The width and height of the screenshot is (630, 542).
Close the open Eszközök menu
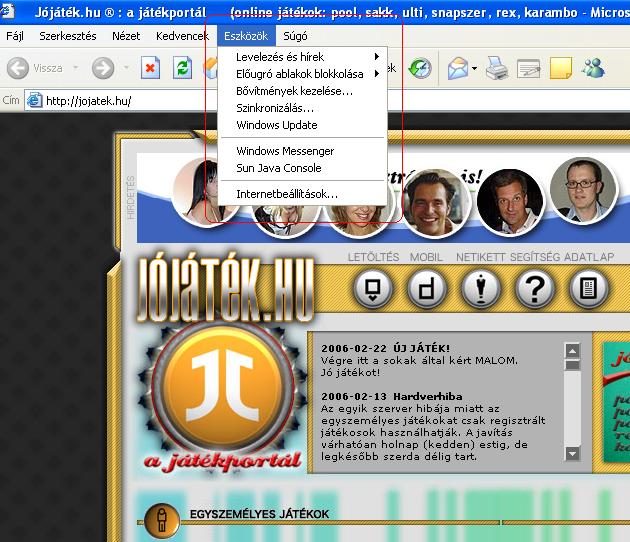(246, 36)
